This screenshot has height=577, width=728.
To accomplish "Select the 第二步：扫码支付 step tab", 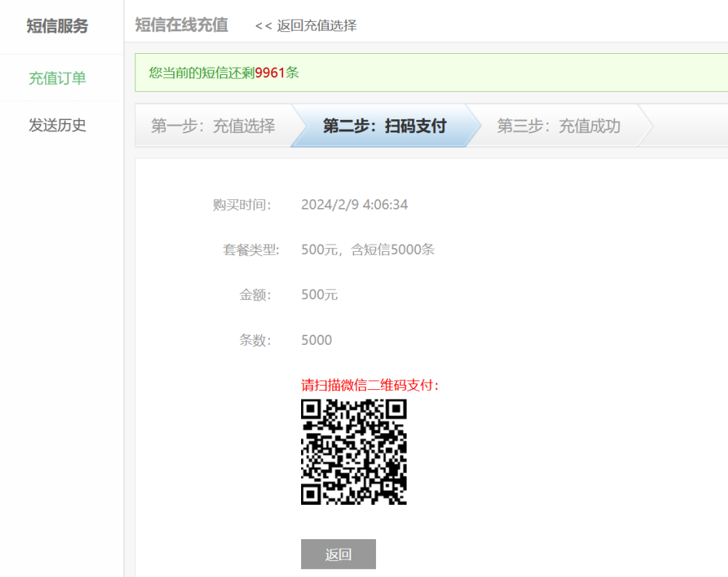I will point(385,126).
